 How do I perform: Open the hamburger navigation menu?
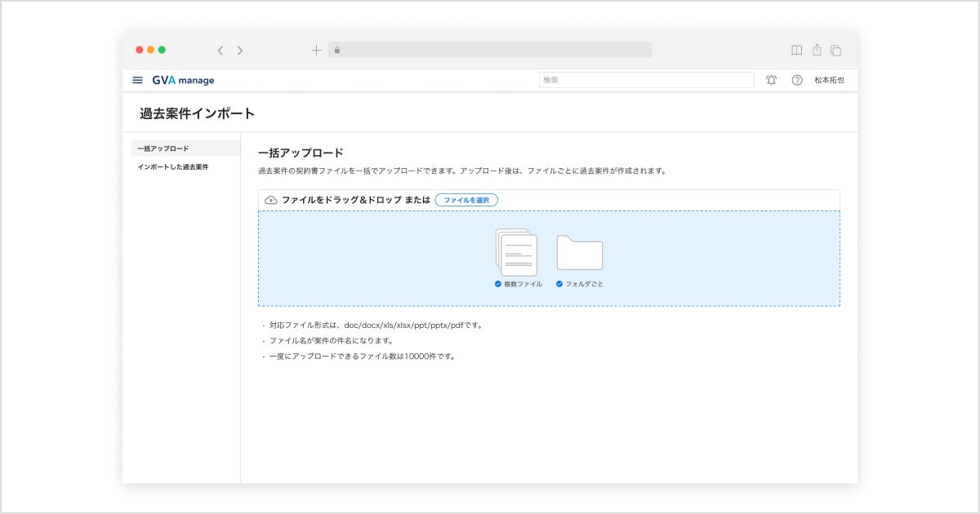137,80
